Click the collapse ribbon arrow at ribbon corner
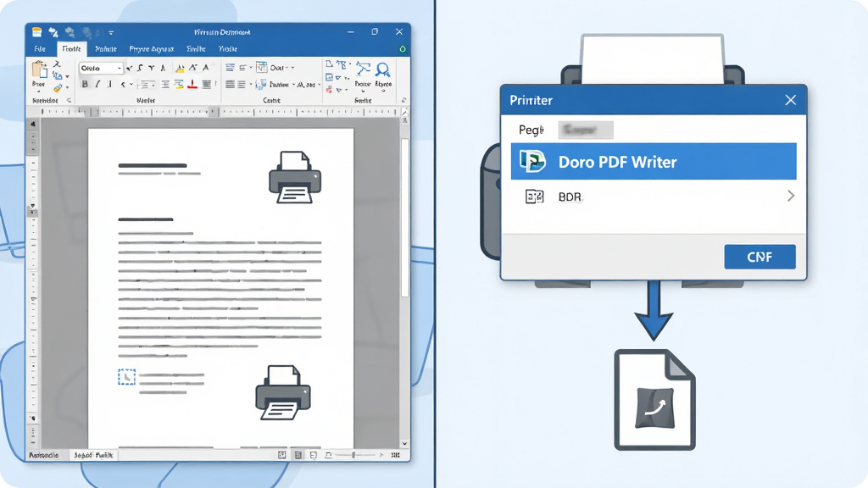The image size is (868, 488). 403,100
